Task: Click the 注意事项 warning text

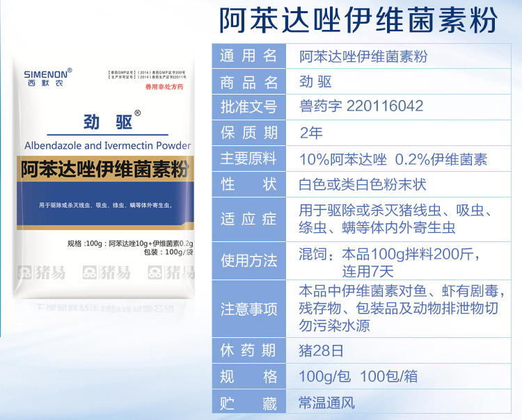Action: pyautogui.click(x=401, y=307)
